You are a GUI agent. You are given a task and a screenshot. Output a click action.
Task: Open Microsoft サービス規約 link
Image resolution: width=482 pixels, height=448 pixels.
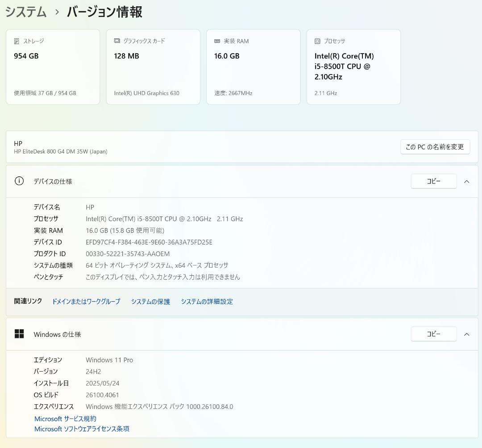click(x=65, y=418)
